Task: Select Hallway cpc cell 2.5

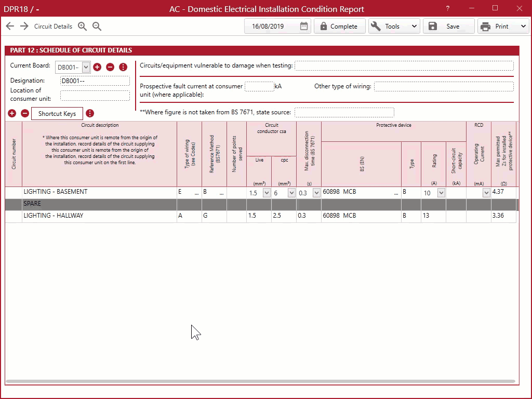Action: point(284,216)
